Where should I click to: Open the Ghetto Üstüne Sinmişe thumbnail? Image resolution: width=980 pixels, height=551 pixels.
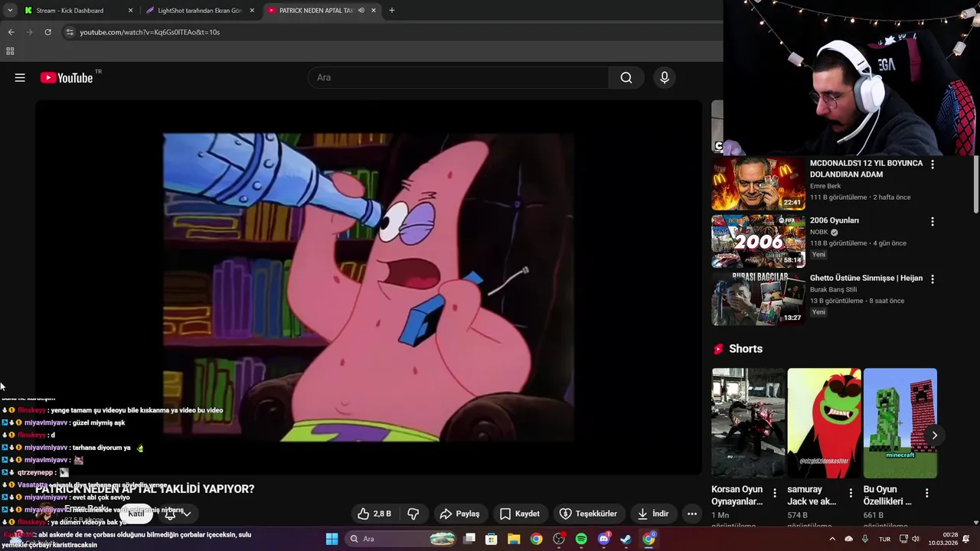click(758, 298)
